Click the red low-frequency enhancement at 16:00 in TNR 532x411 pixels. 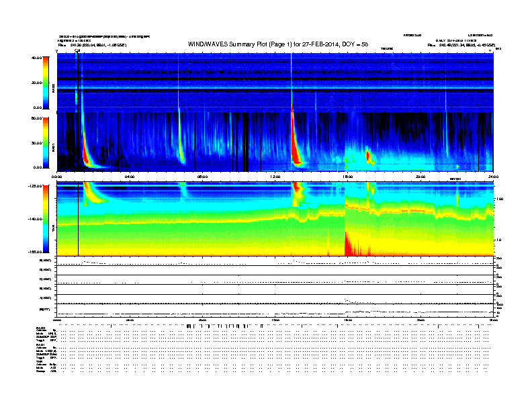click(x=350, y=245)
